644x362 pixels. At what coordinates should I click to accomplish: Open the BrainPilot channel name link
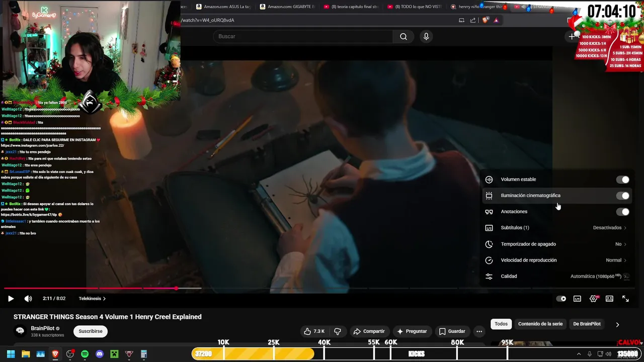pyautogui.click(x=43, y=328)
